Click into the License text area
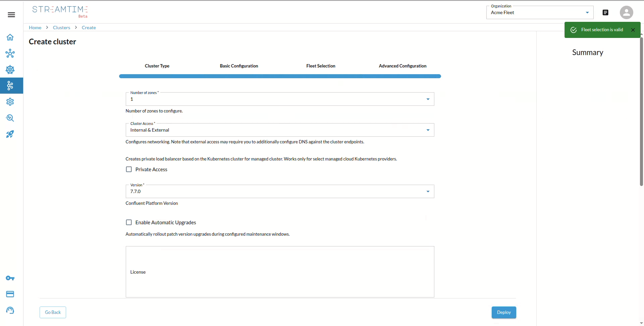Image resolution: width=644 pixels, height=326 pixels. [280, 272]
